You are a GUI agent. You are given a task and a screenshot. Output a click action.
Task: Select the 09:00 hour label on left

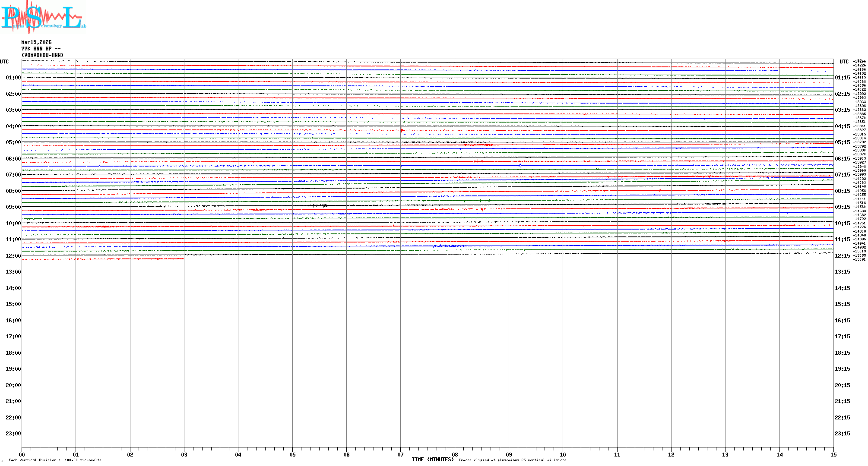13,207
